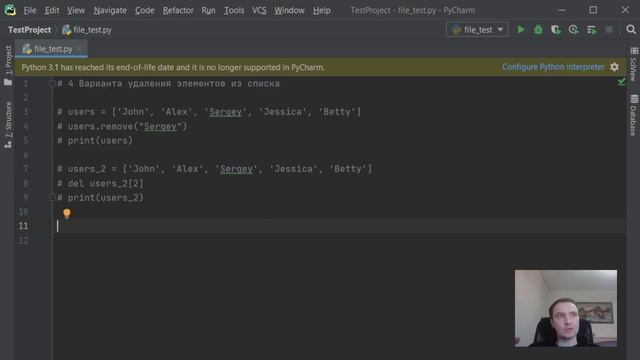Viewport: 640px width, 360px height.
Task: Open the notification gear settings icon
Action: pos(614,67)
